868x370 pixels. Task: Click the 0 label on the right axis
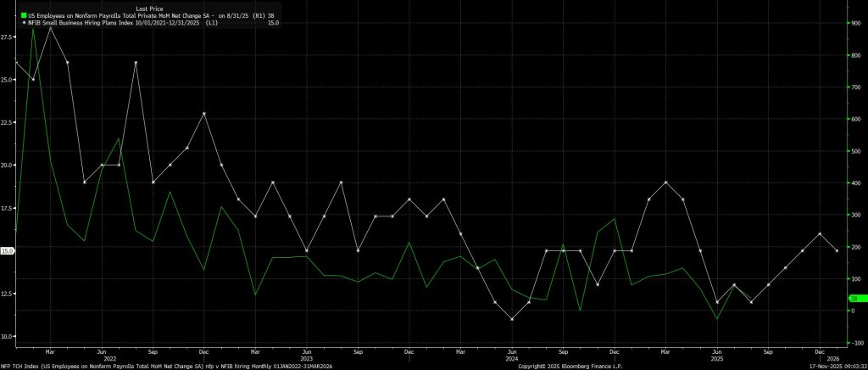tap(854, 311)
